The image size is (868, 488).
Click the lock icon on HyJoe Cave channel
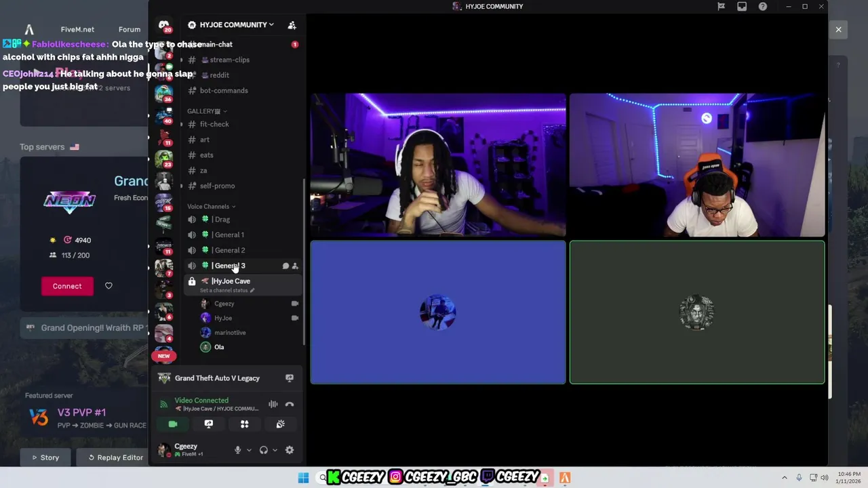tap(192, 281)
